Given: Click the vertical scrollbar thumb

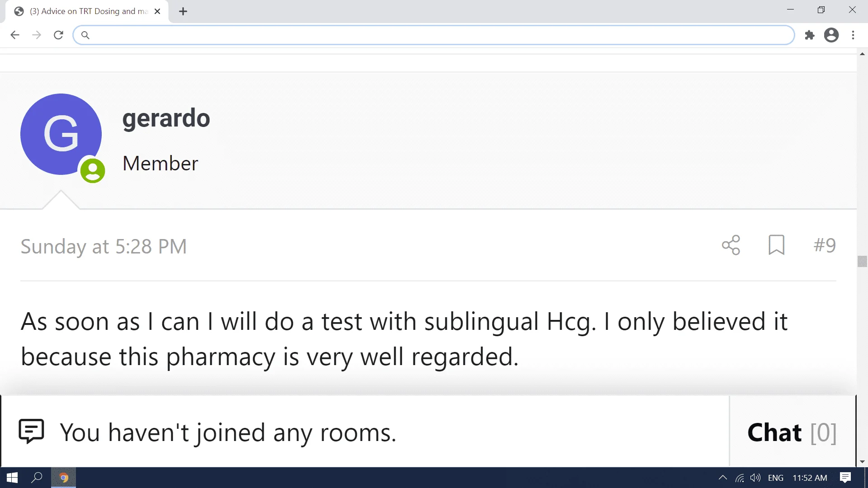Looking at the screenshot, I should (x=862, y=262).
